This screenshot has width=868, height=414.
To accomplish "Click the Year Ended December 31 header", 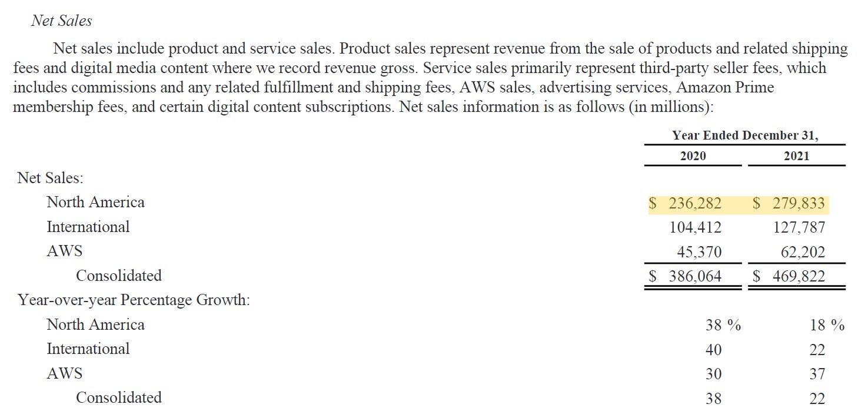I will click(745, 135).
